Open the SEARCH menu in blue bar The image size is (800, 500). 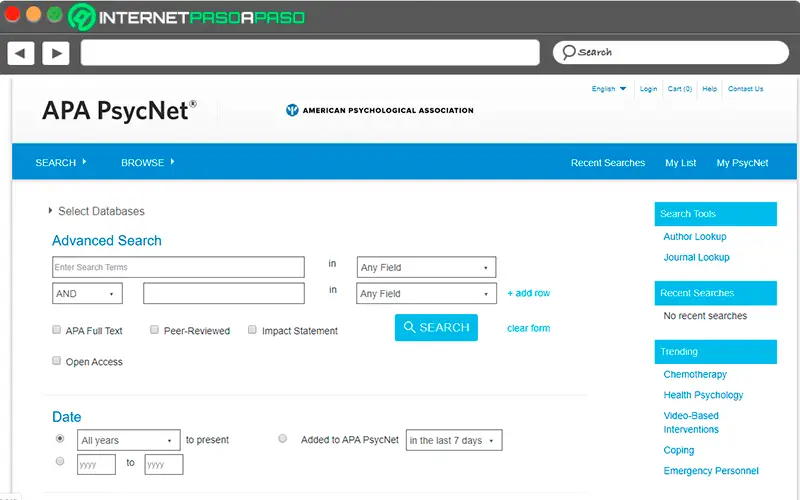coord(61,163)
